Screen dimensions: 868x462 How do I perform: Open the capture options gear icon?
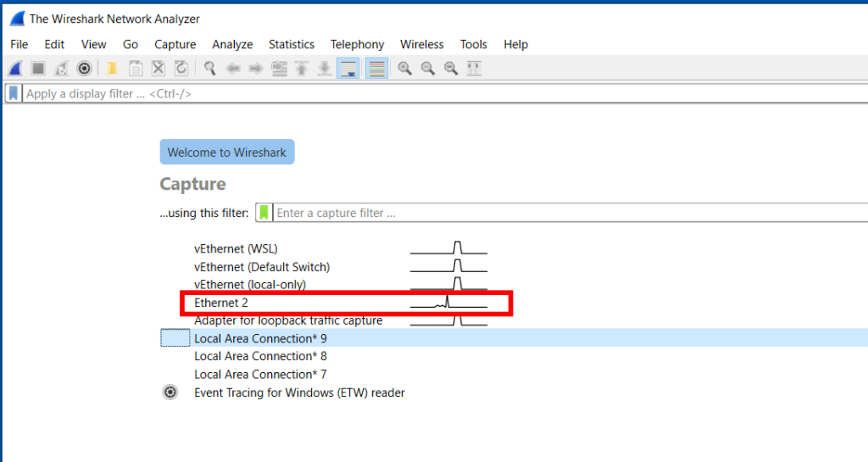pos(84,69)
